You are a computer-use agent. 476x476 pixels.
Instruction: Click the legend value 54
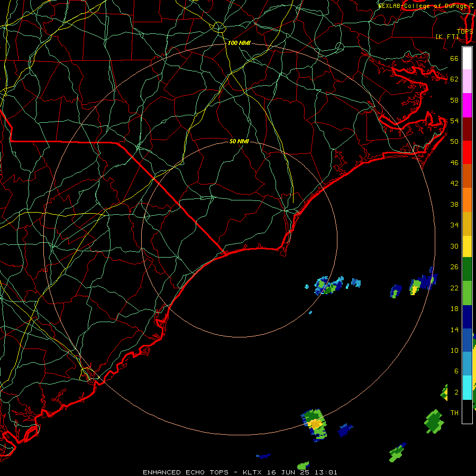pyautogui.click(x=454, y=121)
